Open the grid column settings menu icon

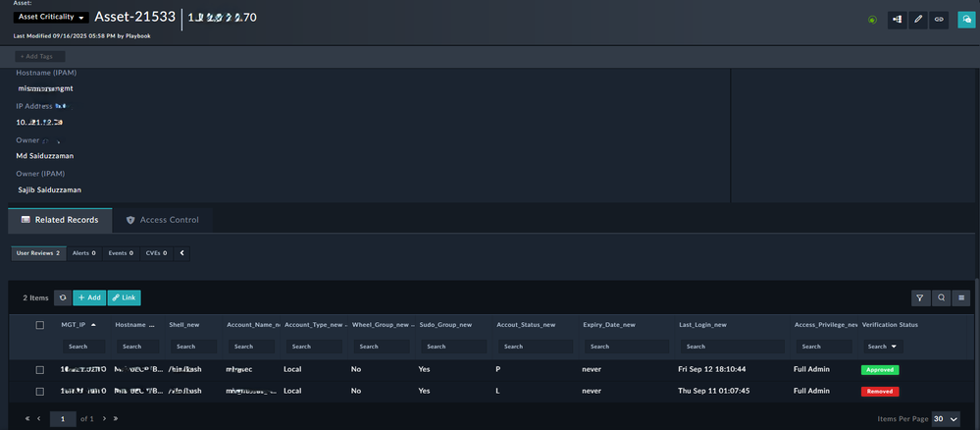962,297
